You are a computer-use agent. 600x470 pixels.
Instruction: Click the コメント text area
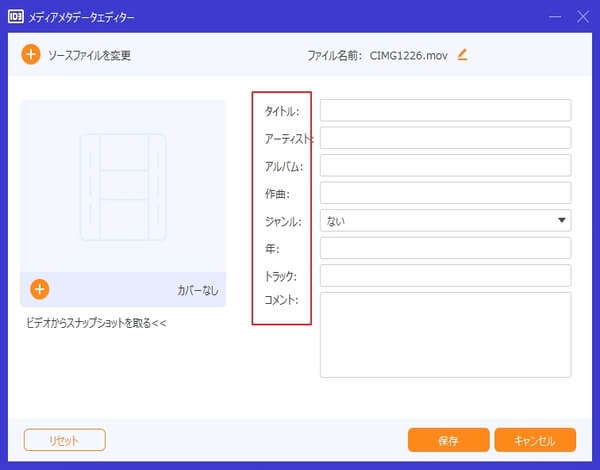coord(445,335)
